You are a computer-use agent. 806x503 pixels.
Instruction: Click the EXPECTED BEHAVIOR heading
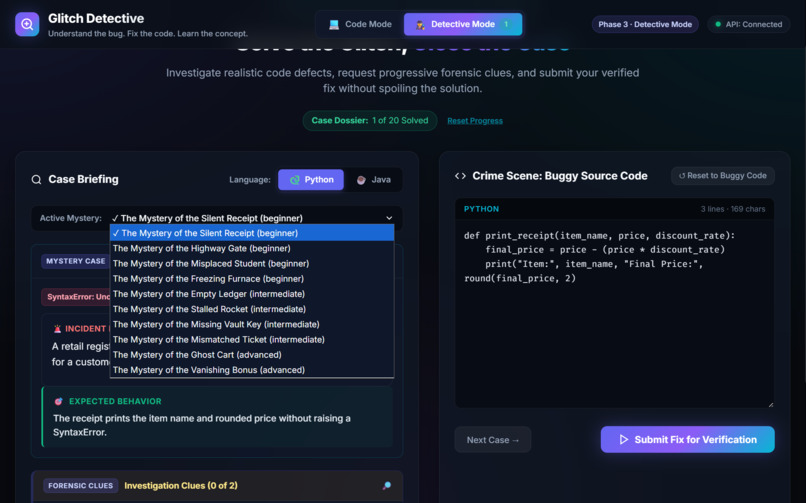(115, 401)
